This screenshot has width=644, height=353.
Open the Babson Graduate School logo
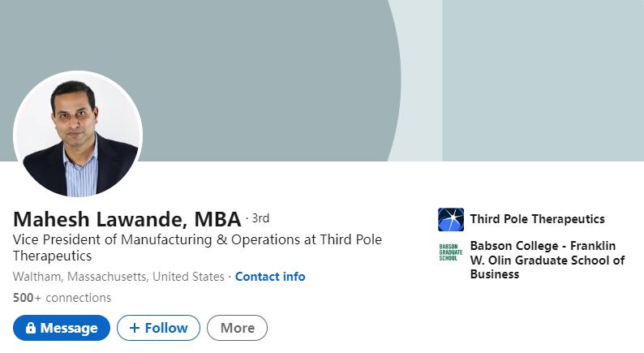449,252
